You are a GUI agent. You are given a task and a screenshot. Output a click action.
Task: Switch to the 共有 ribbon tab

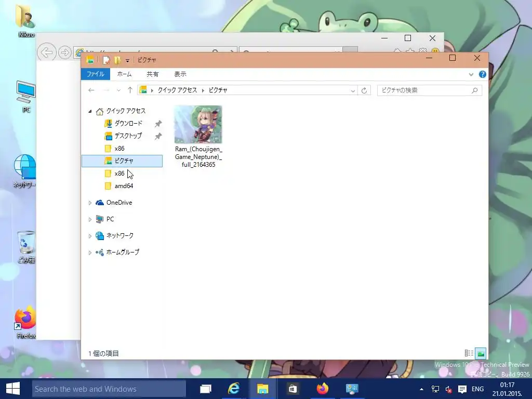click(x=152, y=74)
